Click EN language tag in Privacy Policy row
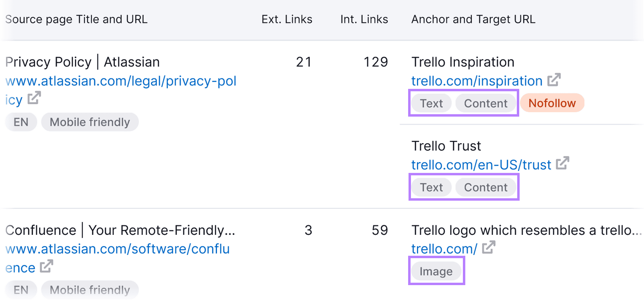This screenshot has width=644, height=302. pos(21,122)
